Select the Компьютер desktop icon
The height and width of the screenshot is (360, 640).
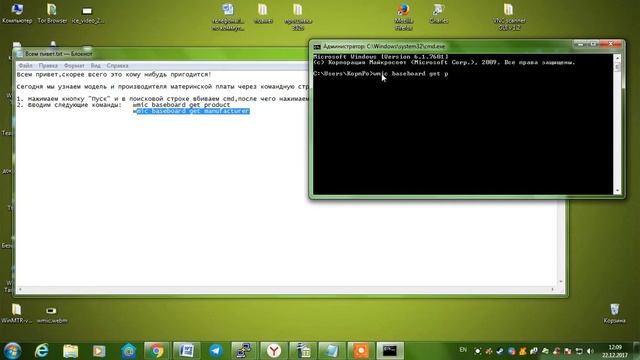[17, 13]
